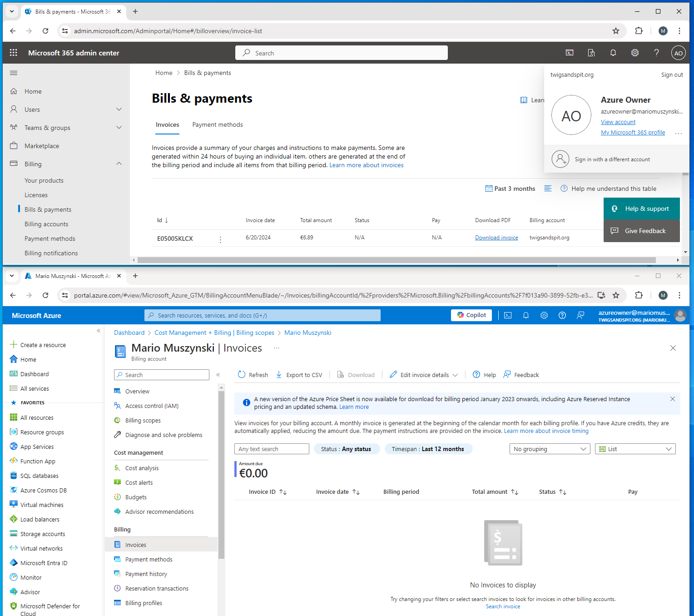Click Sign out in account flyout
The image size is (694, 616).
672,75
